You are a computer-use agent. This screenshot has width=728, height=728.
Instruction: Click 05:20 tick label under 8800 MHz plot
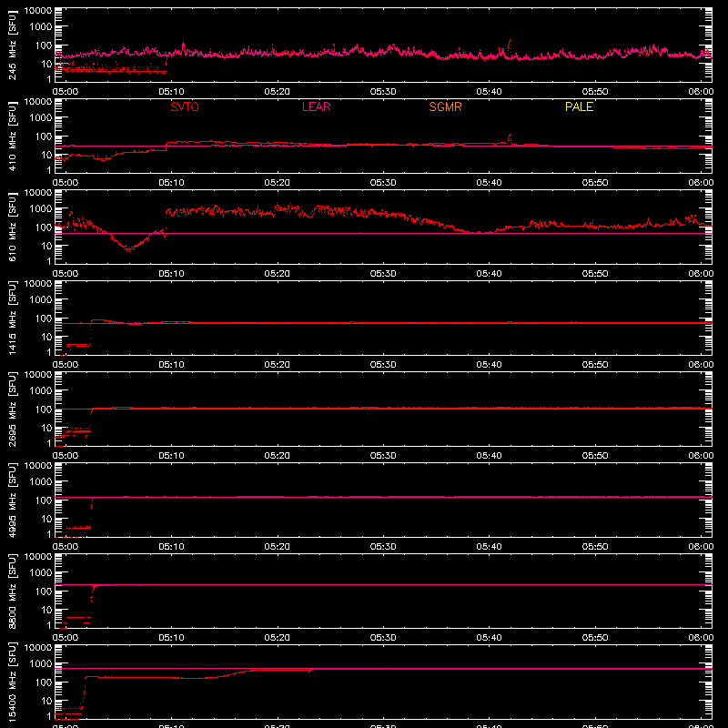tap(278, 638)
